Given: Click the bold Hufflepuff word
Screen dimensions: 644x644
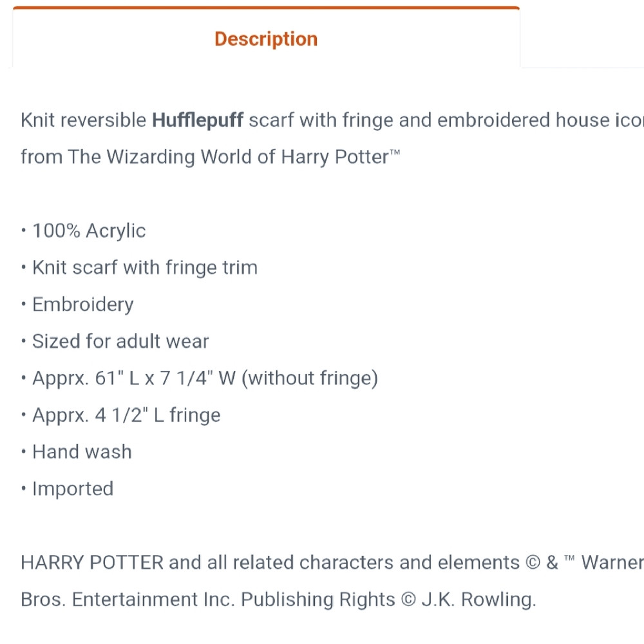Looking at the screenshot, I should [x=198, y=120].
